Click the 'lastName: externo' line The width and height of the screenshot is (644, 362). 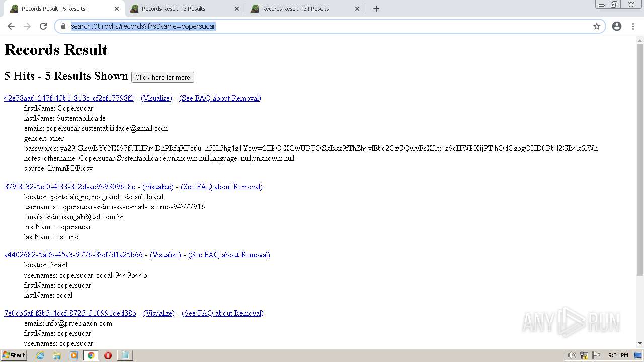tap(51, 237)
